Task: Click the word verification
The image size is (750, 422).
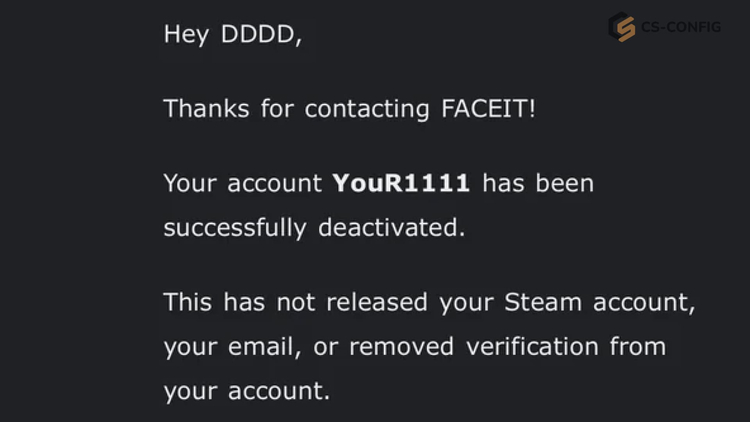Action: [x=532, y=346]
